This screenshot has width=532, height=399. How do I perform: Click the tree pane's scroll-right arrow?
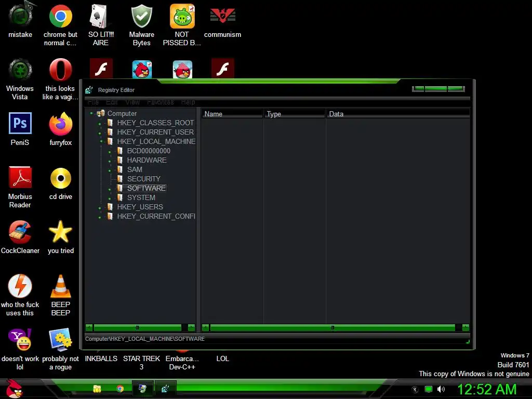coord(191,327)
